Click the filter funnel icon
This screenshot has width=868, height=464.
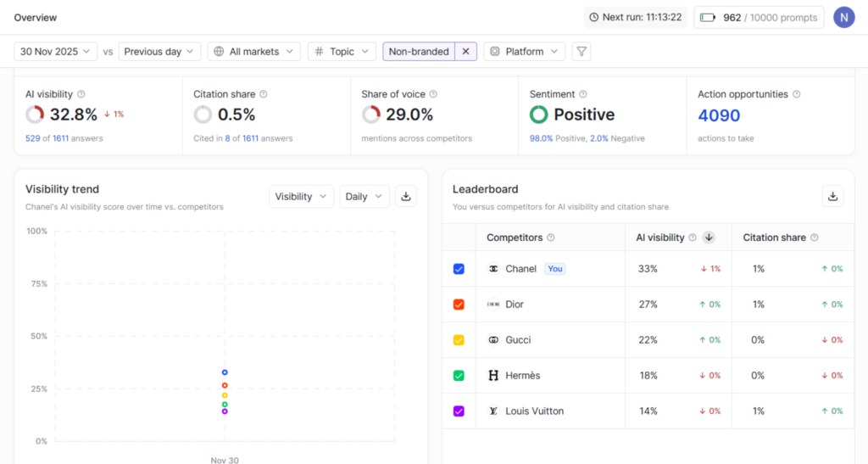581,52
